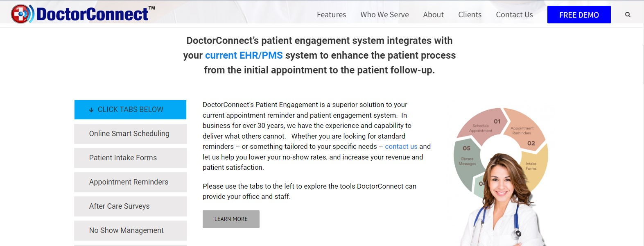Select the Online Smart Scheduling tab
This screenshot has height=246, width=644.
pyautogui.click(x=130, y=134)
